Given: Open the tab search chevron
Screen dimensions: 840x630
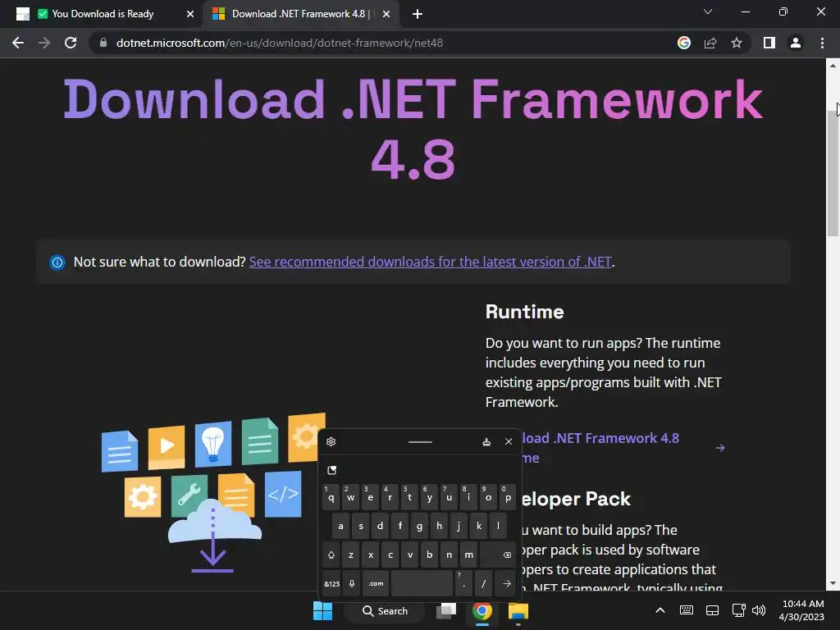Looking at the screenshot, I should [708, 11].
